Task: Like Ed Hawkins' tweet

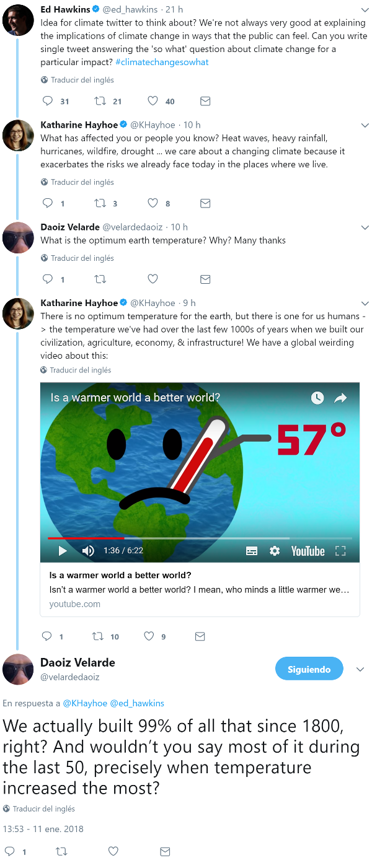Action: [x=153, y=101]
